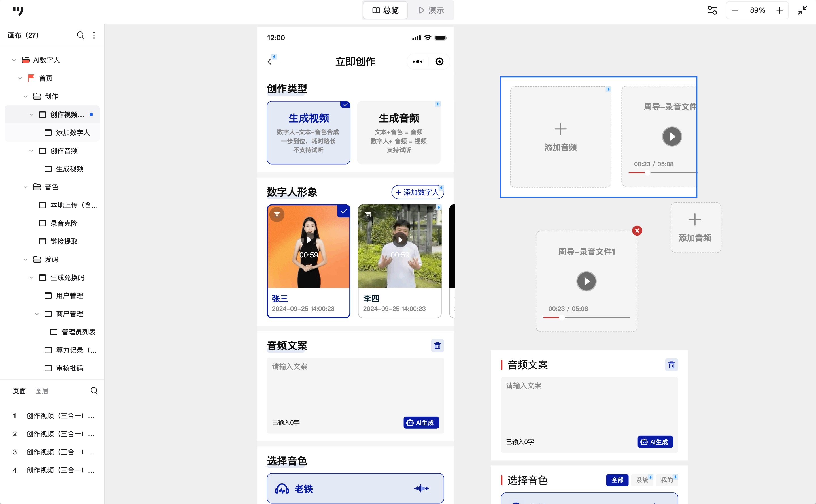Viewport: 816px width, 504px height.
Task: Zoom in with the plus button
Action: click(779, 10)
